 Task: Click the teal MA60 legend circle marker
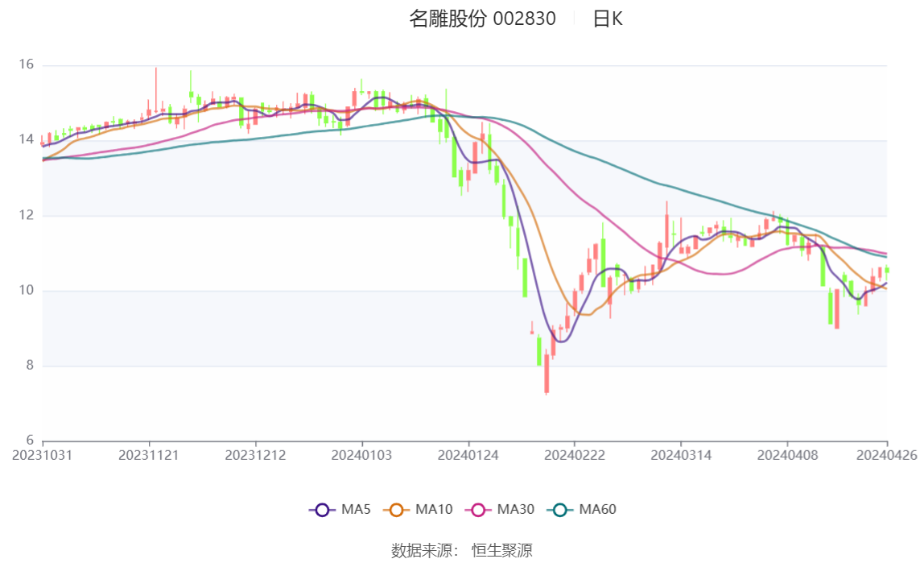point(561,510)
